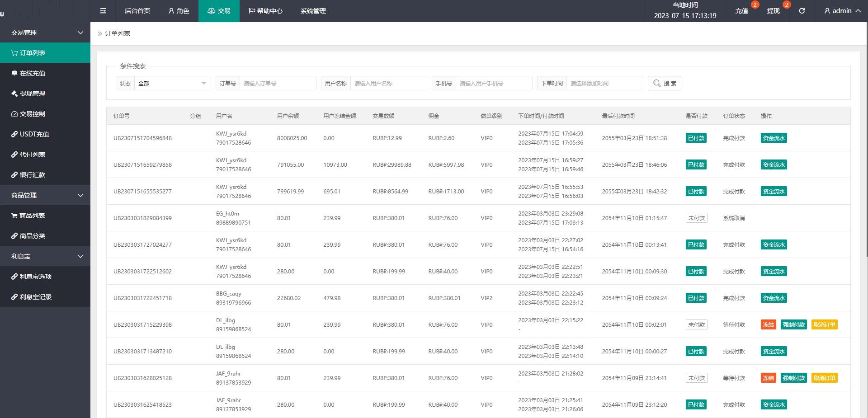Click the link icon beside 利息宝选项
Image resolution: width=868 pixels, height=418 pixels.
click(14, 277)
